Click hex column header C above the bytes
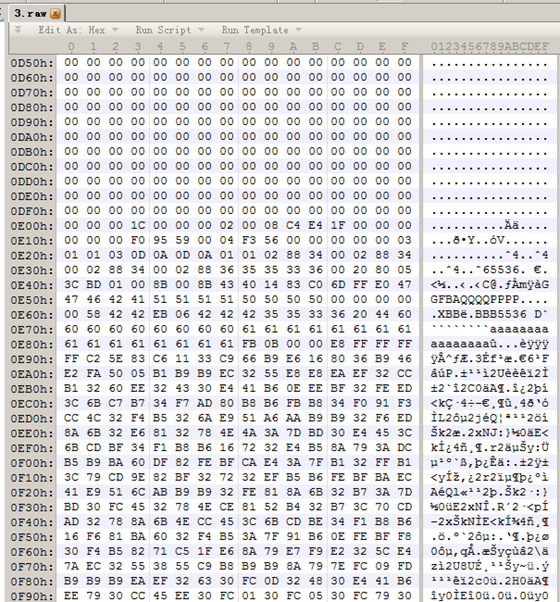The image size is (560, 602). coord(337,46)
